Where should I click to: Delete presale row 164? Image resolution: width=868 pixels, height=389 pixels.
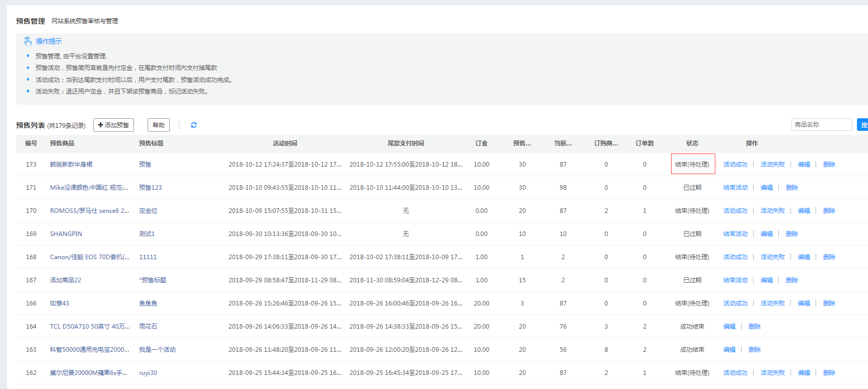pos(754,327)
